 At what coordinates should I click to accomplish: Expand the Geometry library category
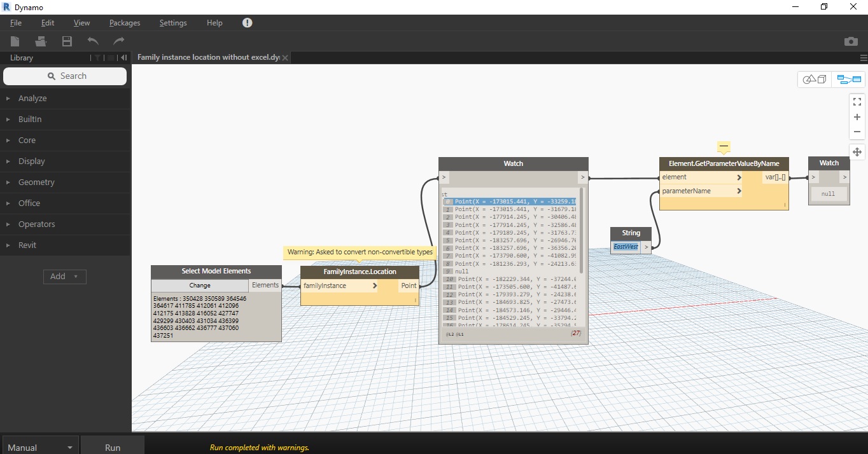65,182
